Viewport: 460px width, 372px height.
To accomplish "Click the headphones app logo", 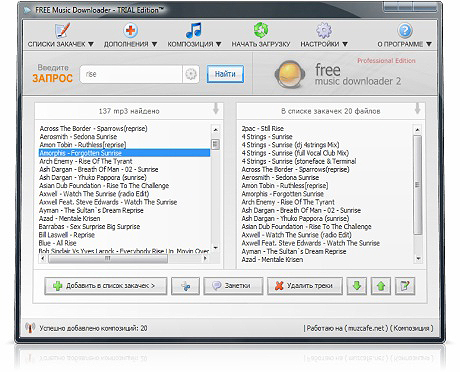I will 290,74.
